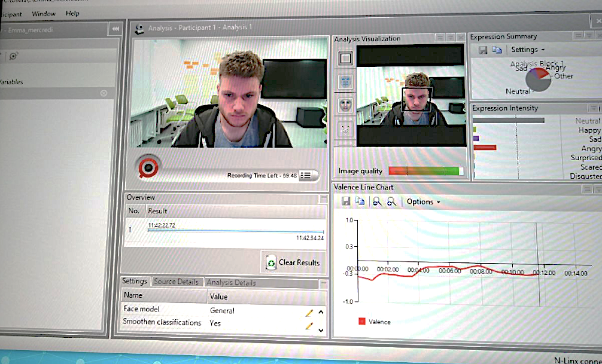Click the purple Sad intensity bar
This screenshot has height=364, width=602.
coord(476,139)
